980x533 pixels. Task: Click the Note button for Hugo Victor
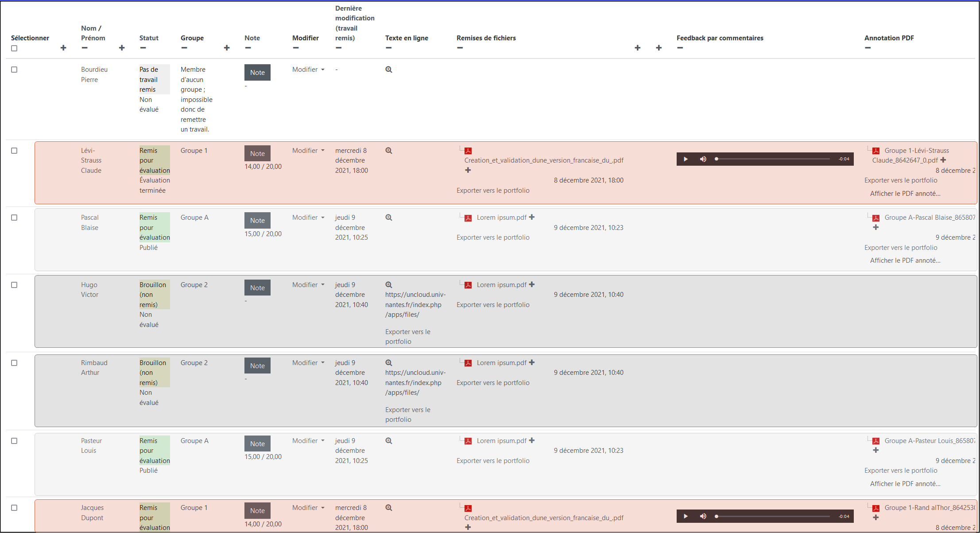pyautogui.click(x=257, y=288)
